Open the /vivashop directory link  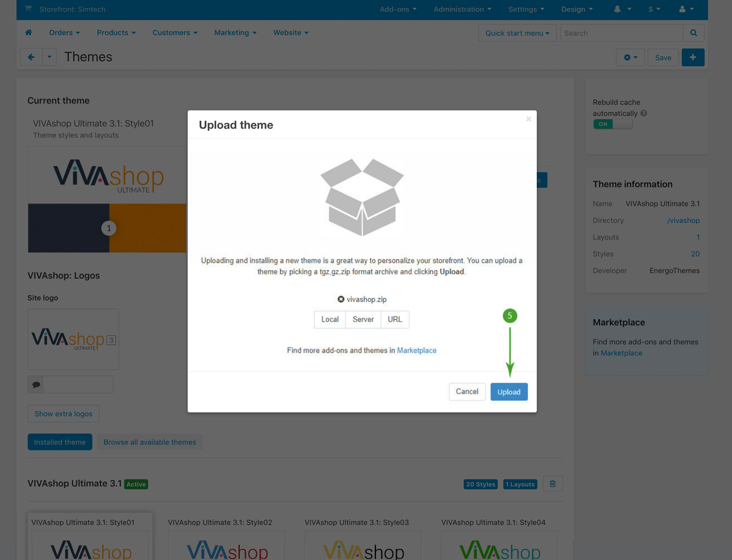coord(684,220)
